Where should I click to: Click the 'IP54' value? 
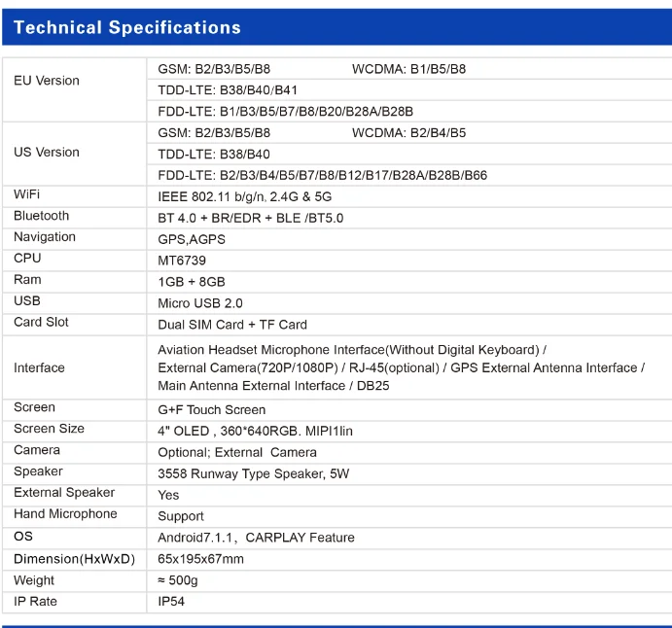click(171, 602)
